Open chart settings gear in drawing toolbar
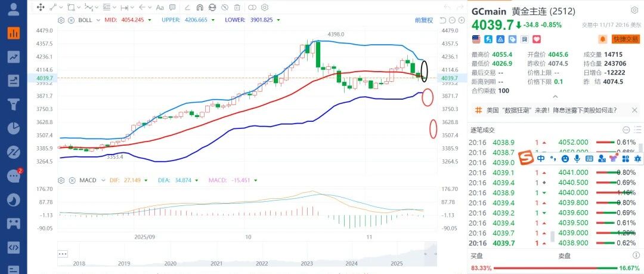 [265, 7]
